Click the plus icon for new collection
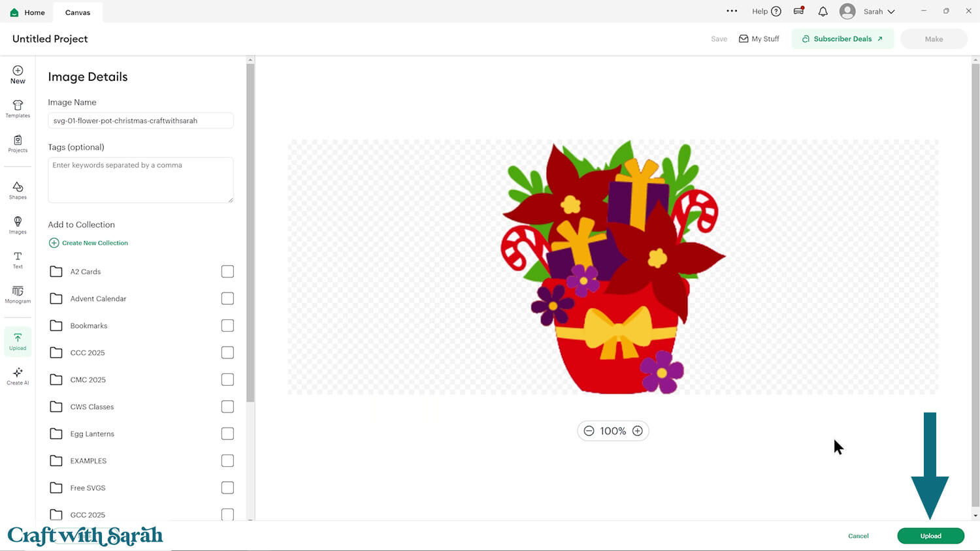 [54, 243]
